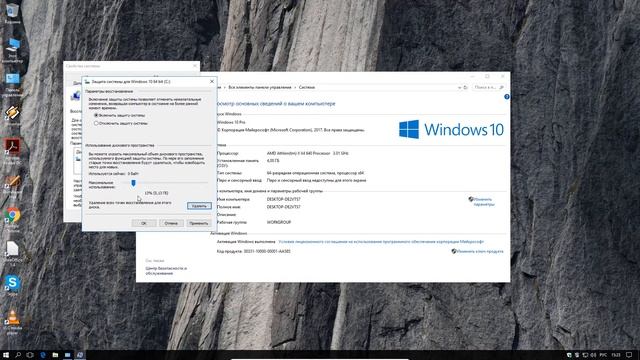Open the Windows Start menu

(x=6, y=355)
